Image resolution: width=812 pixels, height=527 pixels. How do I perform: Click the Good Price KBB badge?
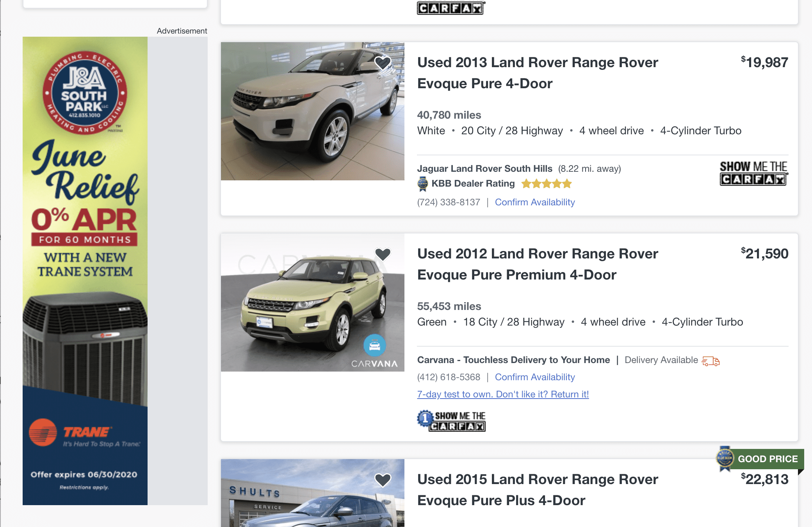pyautogui.click(x=759, y=459)
